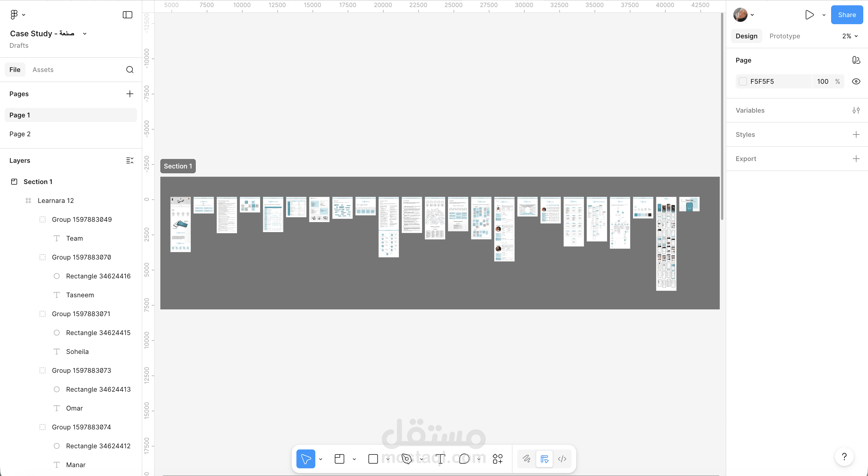Click the F5F5F5 page color swatch
This screenshot has width=868, height=476.
coord(743,81)
